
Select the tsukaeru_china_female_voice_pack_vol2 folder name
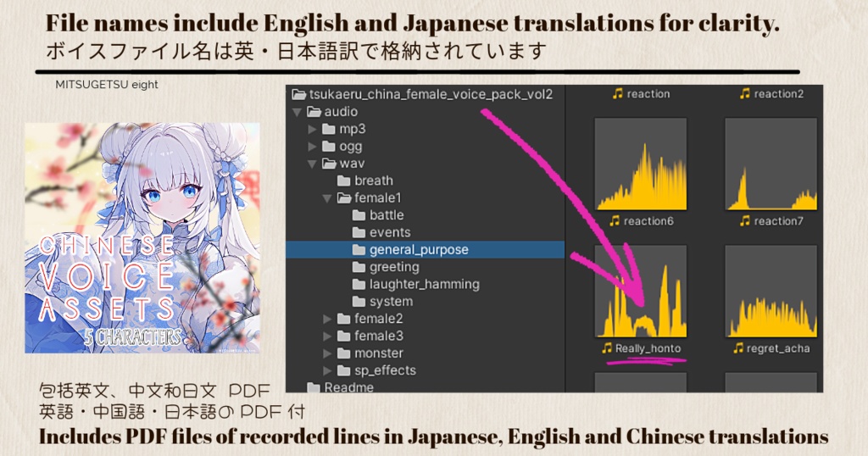pos(431,95)
